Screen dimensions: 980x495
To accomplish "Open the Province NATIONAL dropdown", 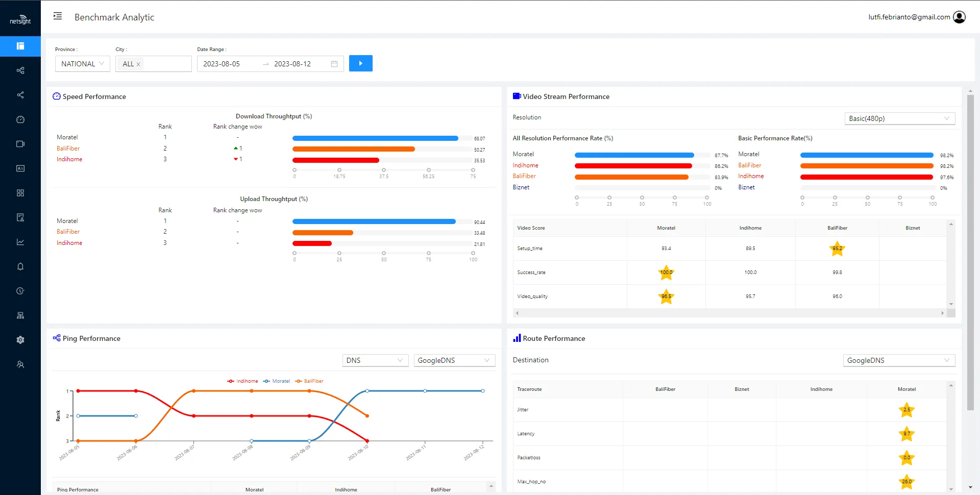I will click(83, 64).
